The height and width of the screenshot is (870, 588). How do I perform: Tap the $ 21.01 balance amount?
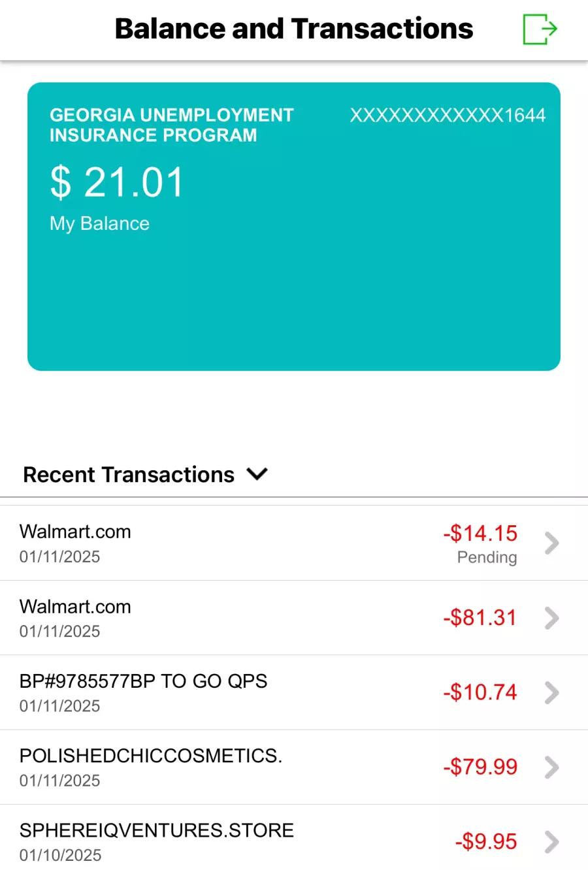tap(118, 182)
